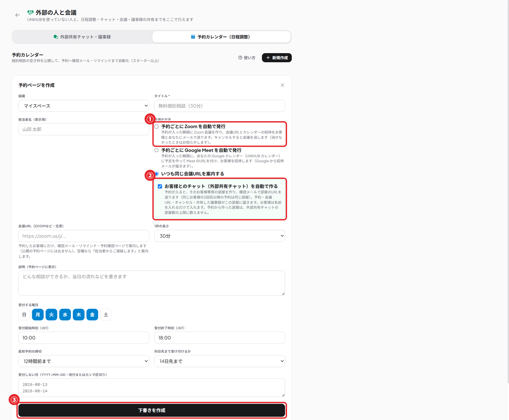Uncheck お客様とのチャットを自動で作る checkbox
This screenshot has width=509, height=420.
click(160, 187)
